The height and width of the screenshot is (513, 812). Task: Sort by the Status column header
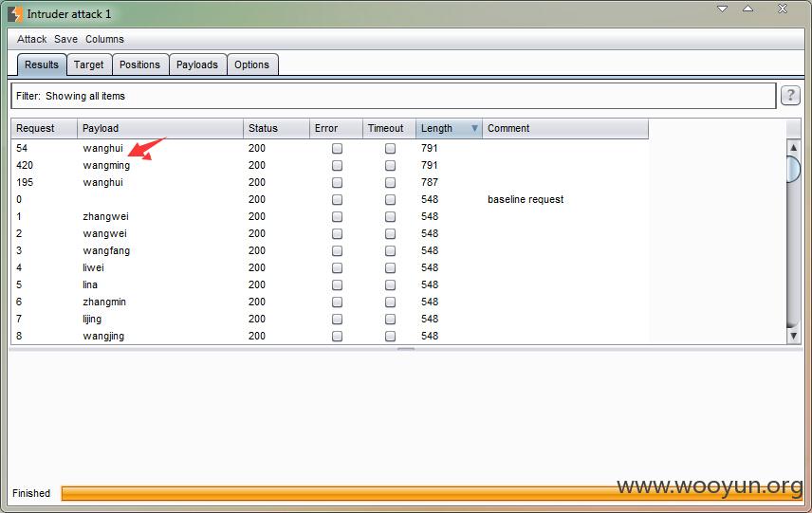tap(276, 128)
